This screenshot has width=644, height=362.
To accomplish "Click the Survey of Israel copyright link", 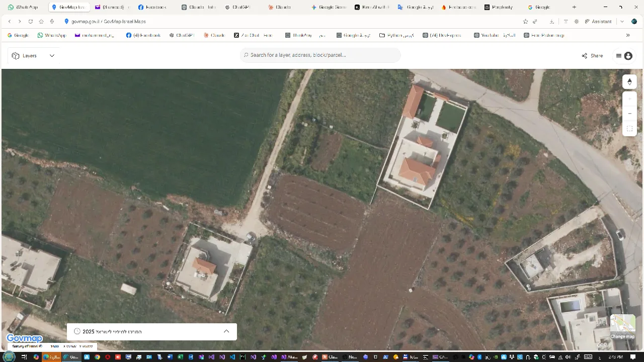I will click(27, 346).
